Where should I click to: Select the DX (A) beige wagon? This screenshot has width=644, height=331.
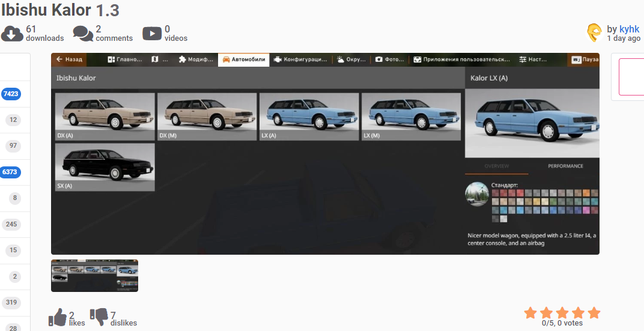click(x=105, y=117)
